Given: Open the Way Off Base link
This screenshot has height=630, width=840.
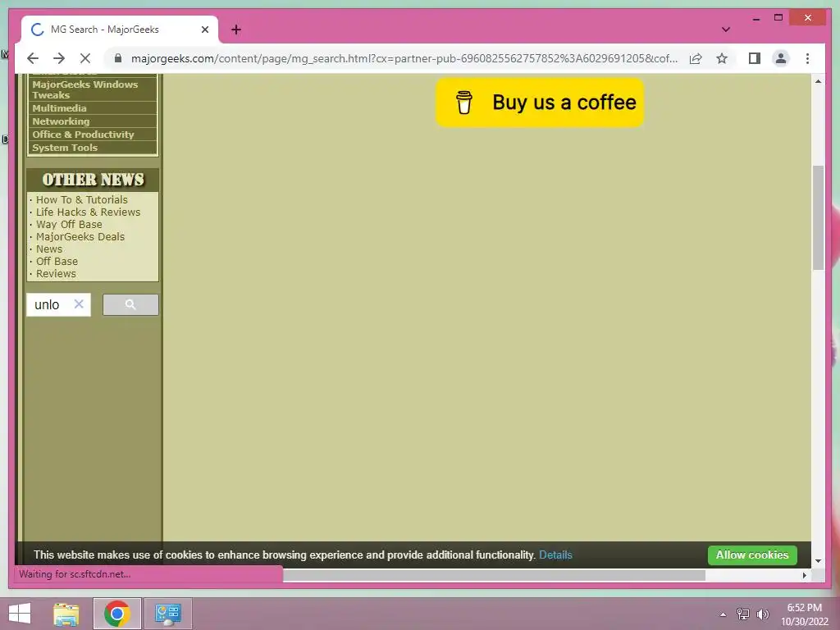Looking at the screenshot, I should click(69, 225).
